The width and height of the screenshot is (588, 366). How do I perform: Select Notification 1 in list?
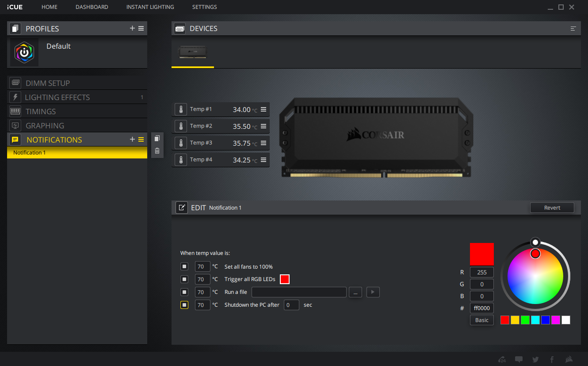pyautogui.click(x=77, y=153)
